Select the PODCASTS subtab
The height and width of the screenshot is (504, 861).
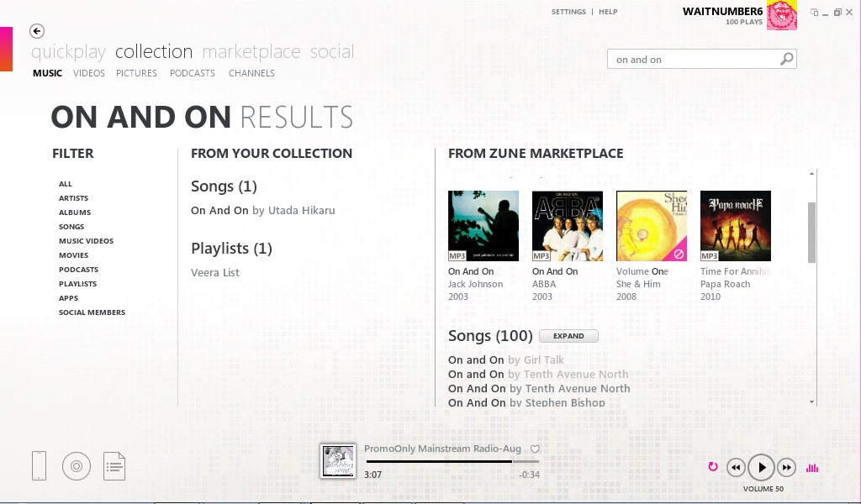[193, 73]
